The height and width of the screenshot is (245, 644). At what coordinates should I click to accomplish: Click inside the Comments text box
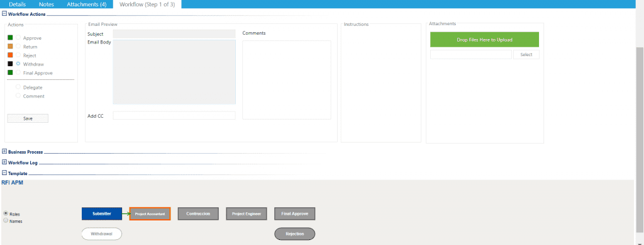287,80
